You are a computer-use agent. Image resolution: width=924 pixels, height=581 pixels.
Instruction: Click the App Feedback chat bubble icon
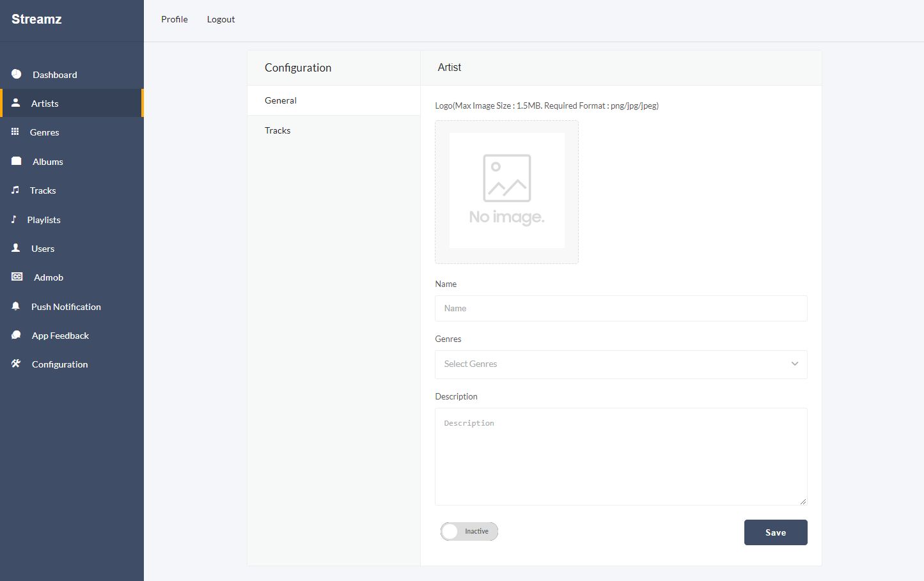tap(17, 335)
